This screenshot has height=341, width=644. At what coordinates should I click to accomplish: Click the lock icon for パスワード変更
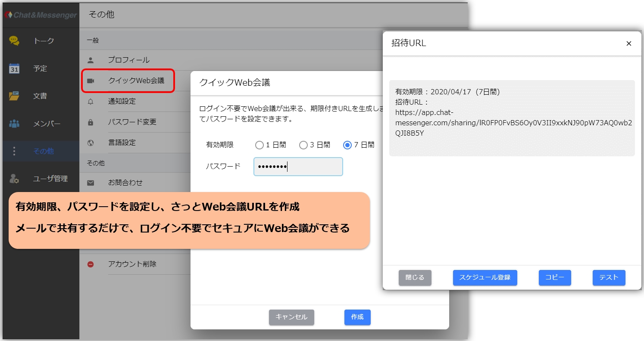(x=91, y=122)
